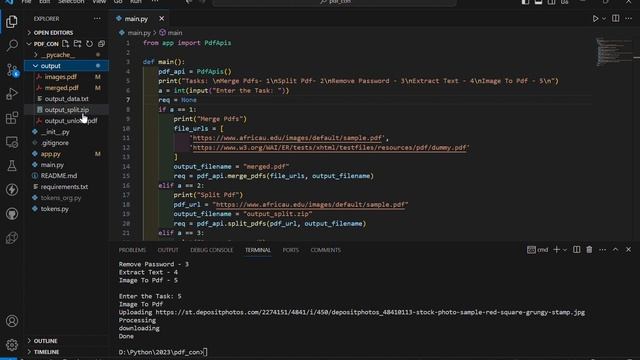Open output_data.txt file

(67, 99)
